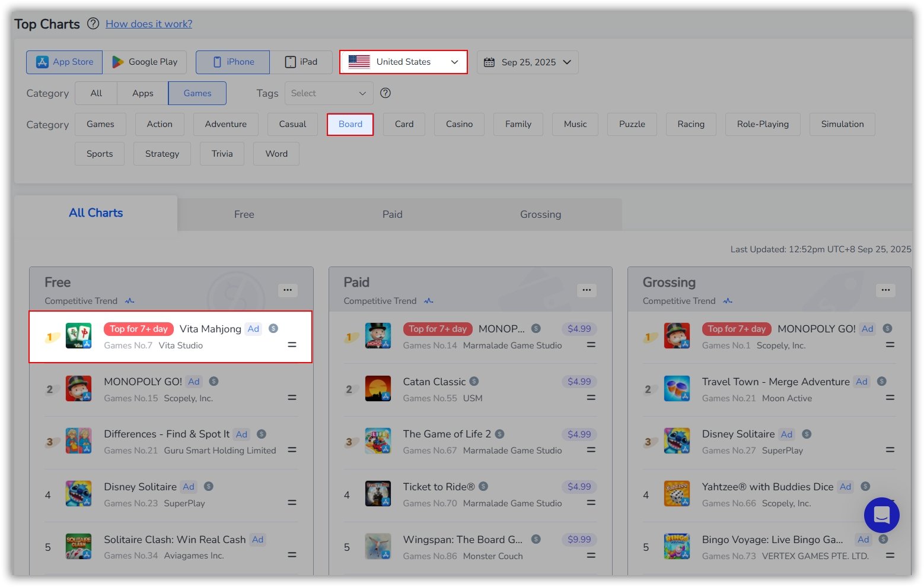This screenshot has width=924, height=587.
Task: Choose the Casino subcategory
Action: click(459, 124)
